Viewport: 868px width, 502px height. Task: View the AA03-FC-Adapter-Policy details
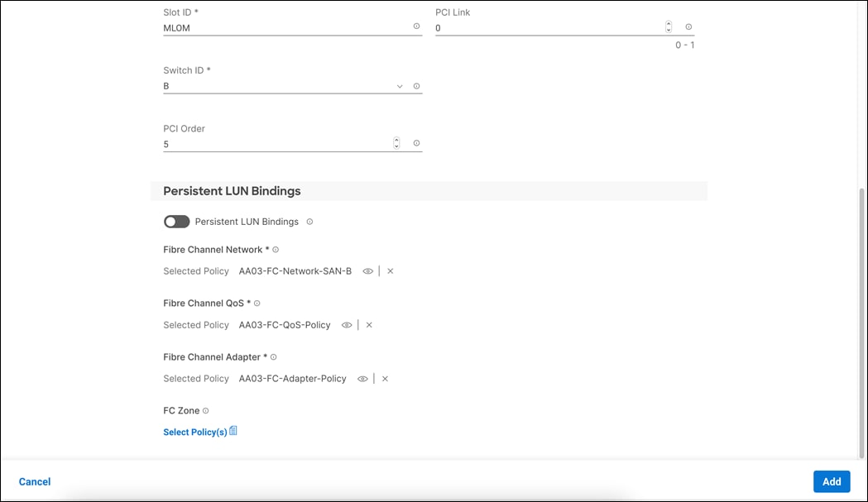pos(362,378)
